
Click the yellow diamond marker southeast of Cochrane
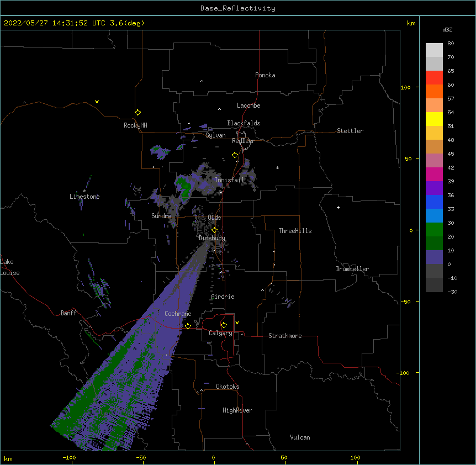point(188,326)
